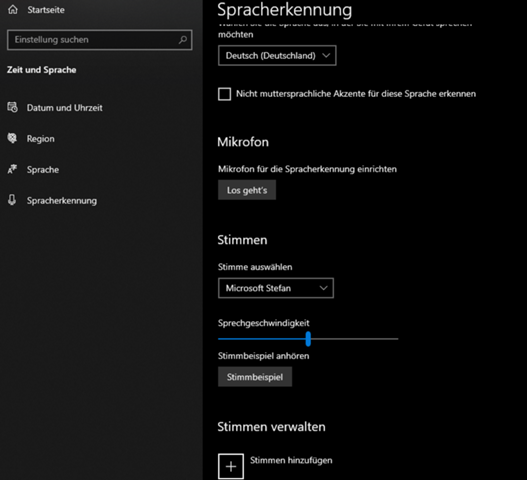Screen dimensions: 527x480
Task: Click the Stimme auswählen label
Action: click(255, 267)
